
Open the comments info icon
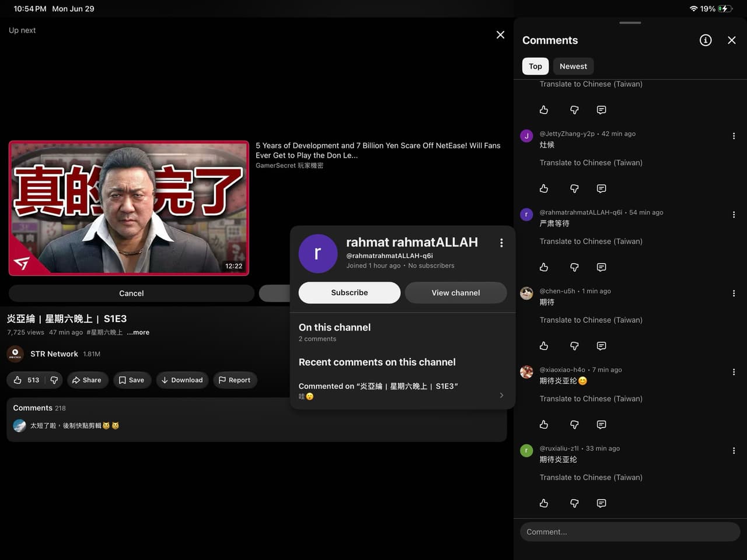pos(706,40)
